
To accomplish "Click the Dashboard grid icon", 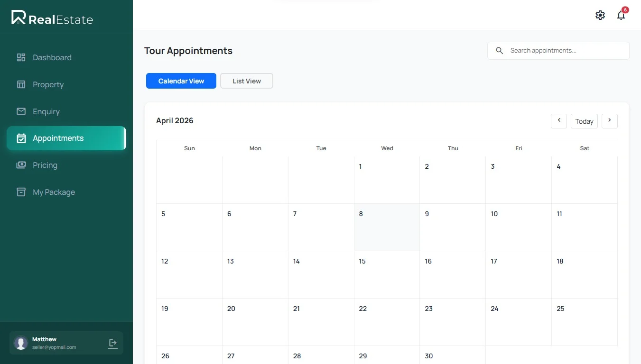I will tap(21, 57).
